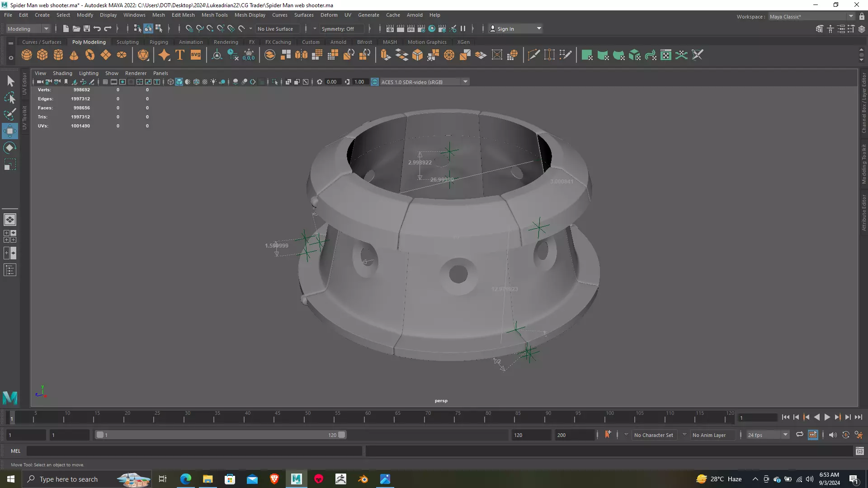Click the Extrude shelf icon
This screenshot has height=488, width=868.
pyautogui.click(x=386, y=55)
